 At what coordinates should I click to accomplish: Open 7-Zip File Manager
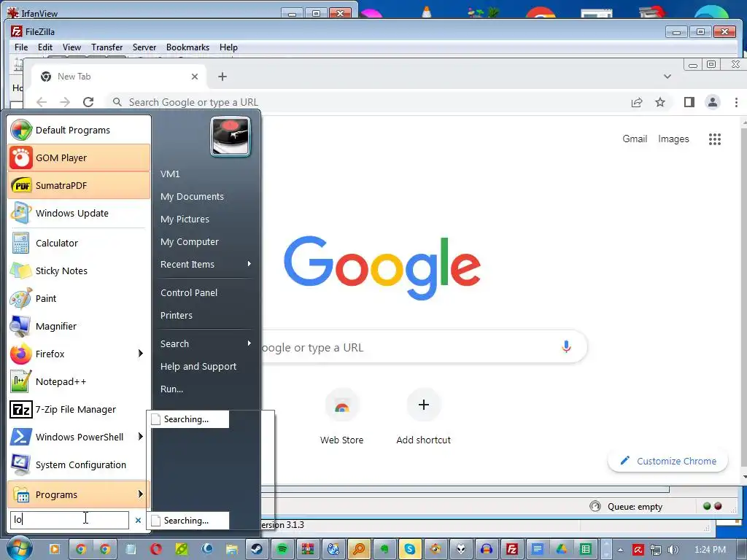click(79, 409)
